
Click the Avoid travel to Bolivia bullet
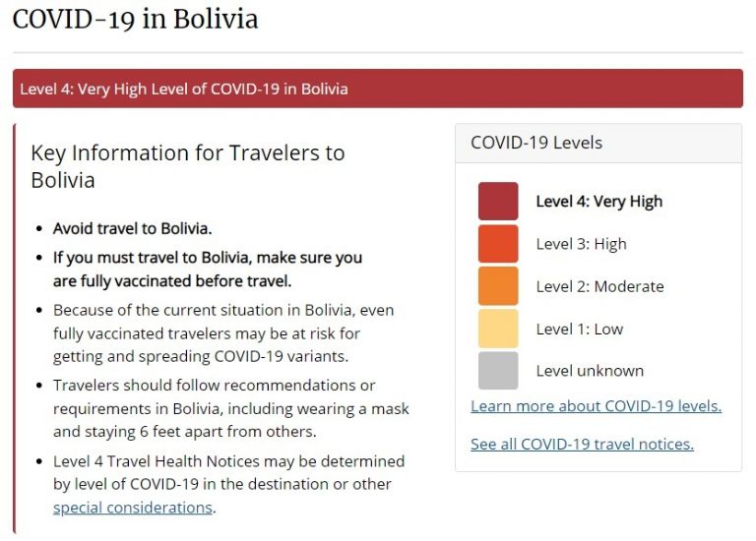133,228
